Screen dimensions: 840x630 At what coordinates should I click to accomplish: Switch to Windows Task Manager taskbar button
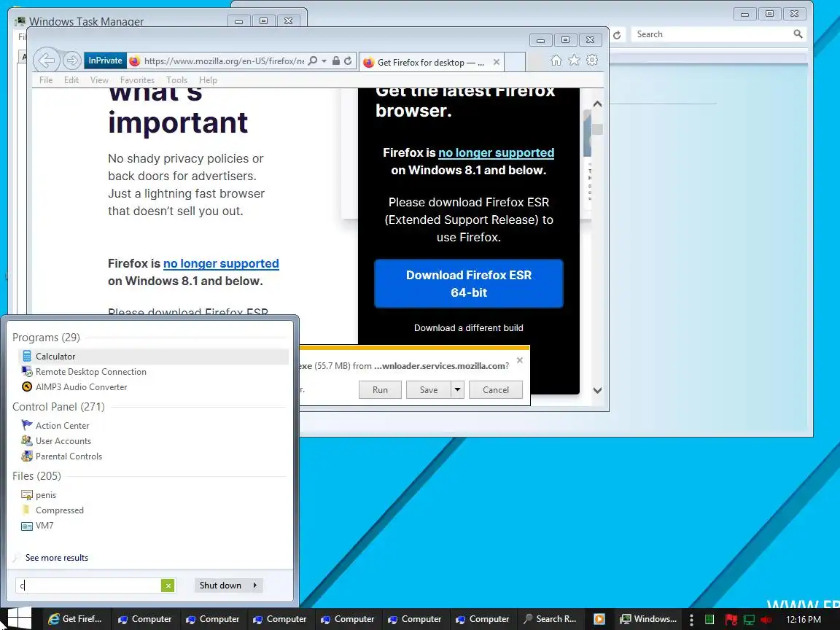point(647,619)
